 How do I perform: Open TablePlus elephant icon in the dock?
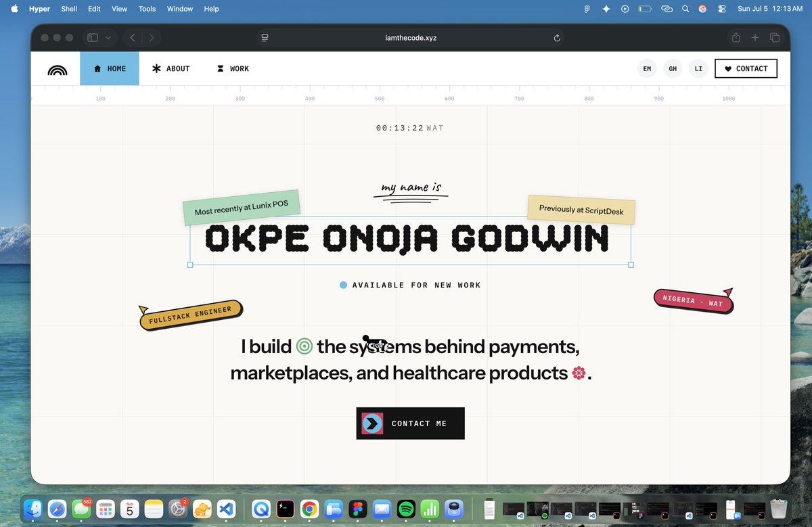202,509
